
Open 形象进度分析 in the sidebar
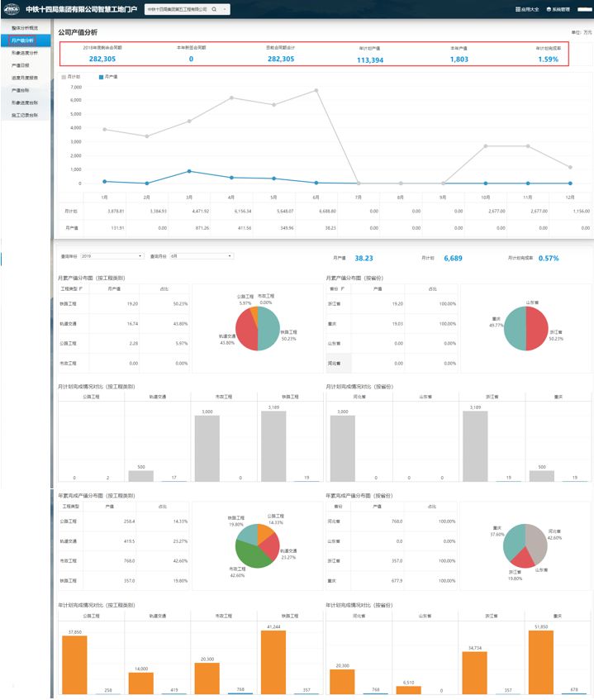(x=25, y=53)
